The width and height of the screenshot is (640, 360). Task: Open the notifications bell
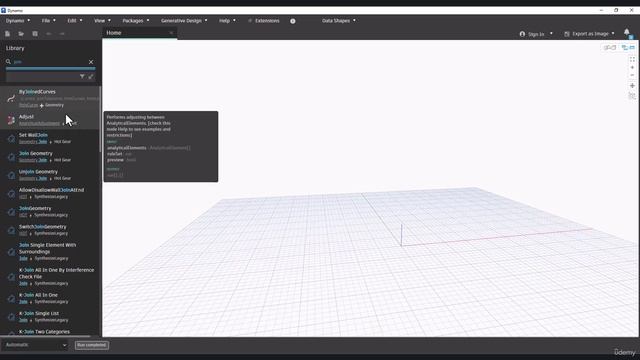pos(627,32)
